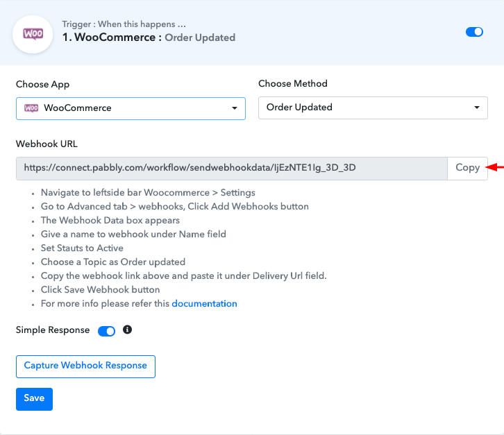Click 'Copy the webhook link above' instruction
This screenshot has width=504, height=435.
tap(183, 275)
